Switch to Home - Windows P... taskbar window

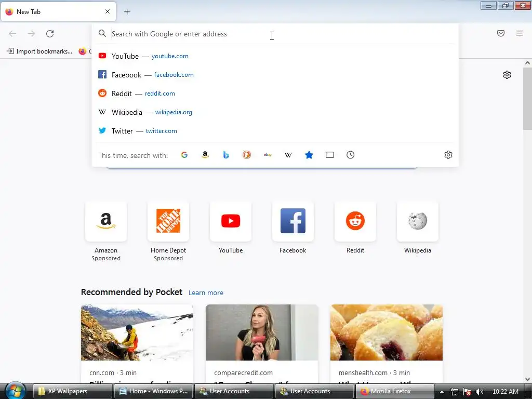[x=153, y=391]
